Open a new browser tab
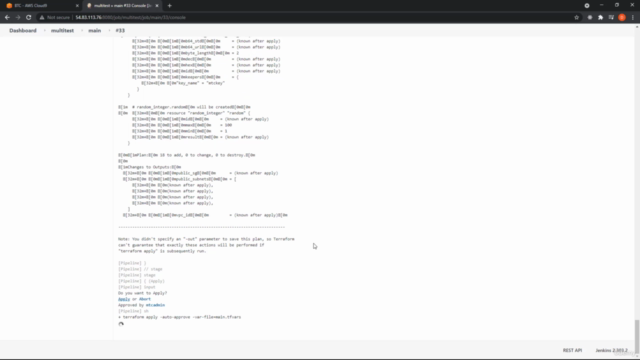The image size is (640, 360). [x=169, y=6]
